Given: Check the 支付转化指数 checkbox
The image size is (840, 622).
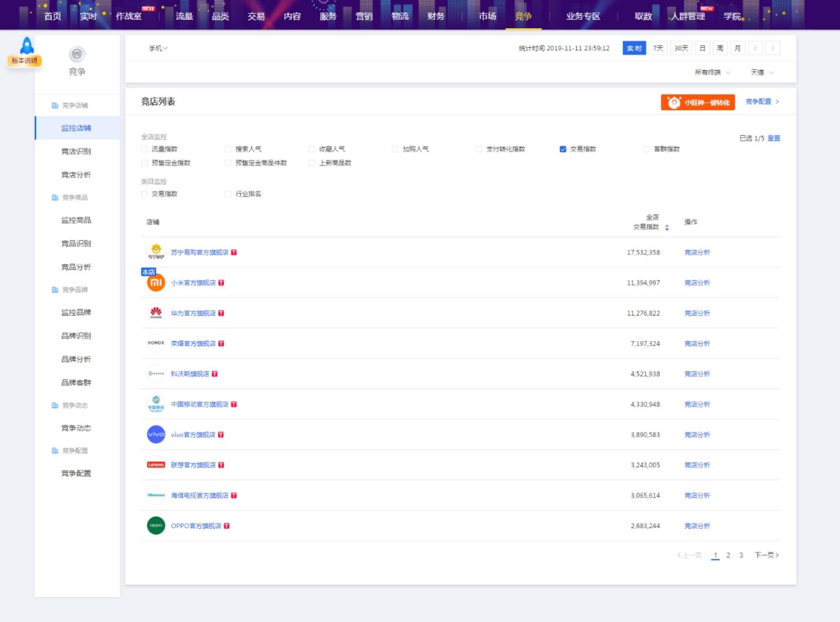Looking at the screenshot, I should click(479, 149).
